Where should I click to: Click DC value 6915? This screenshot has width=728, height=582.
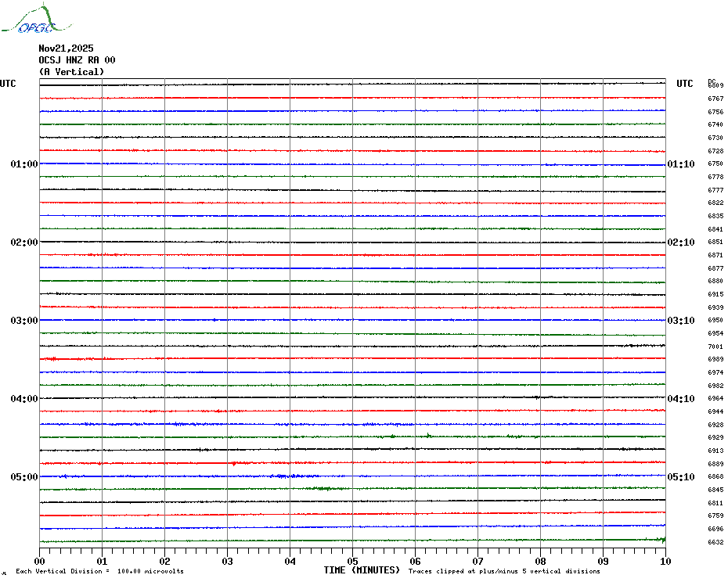(715, 294)
